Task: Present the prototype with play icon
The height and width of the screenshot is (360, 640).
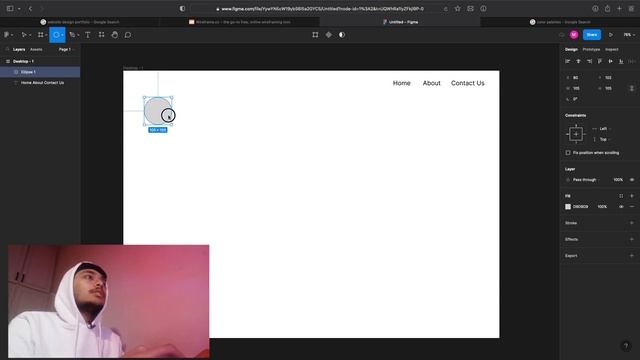Action: (x=611, y=35)
